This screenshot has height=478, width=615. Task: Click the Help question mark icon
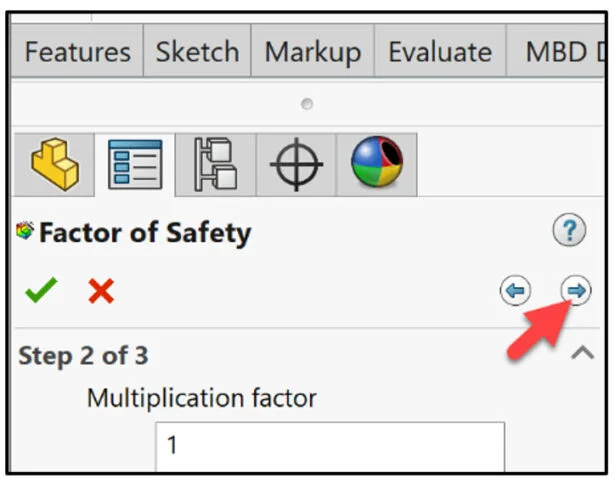(x=569, y=232)
